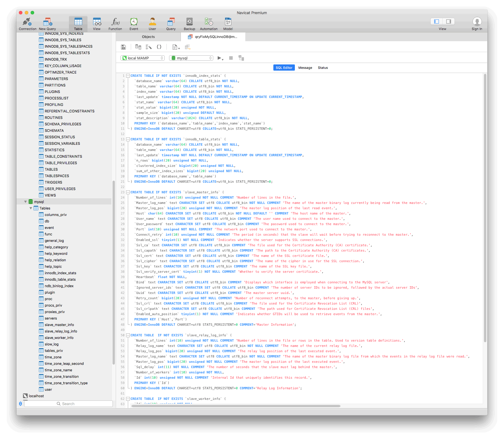Save the query with the floppy disk icon
This screenshot has width=504, height=439.
click(x=123, y=47)
